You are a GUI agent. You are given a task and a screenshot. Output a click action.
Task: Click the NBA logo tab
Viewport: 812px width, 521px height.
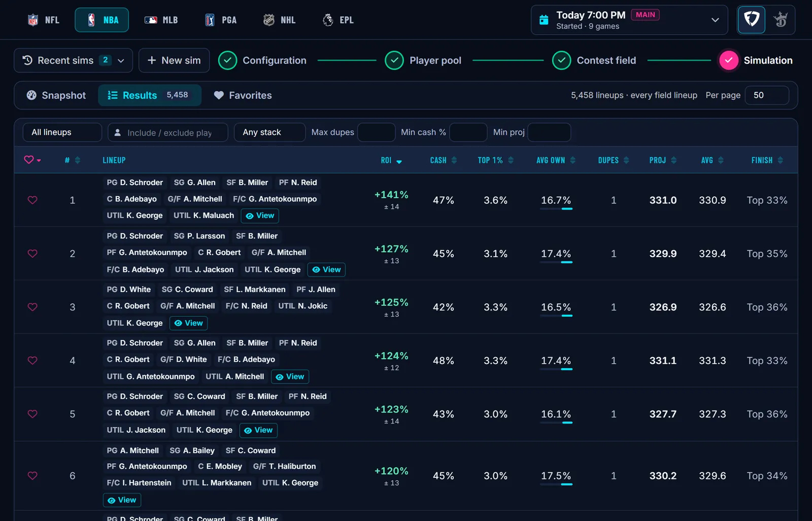pyautogui.click(x=101, y=20)
